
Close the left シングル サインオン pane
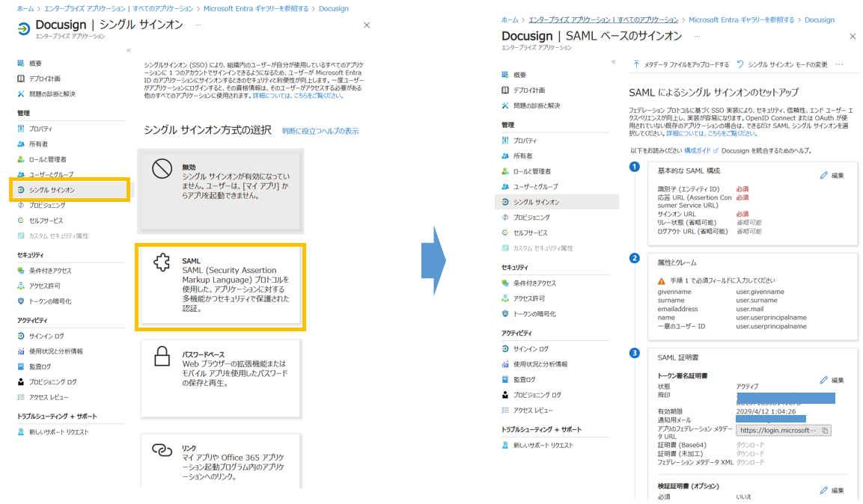click(367, 25)
